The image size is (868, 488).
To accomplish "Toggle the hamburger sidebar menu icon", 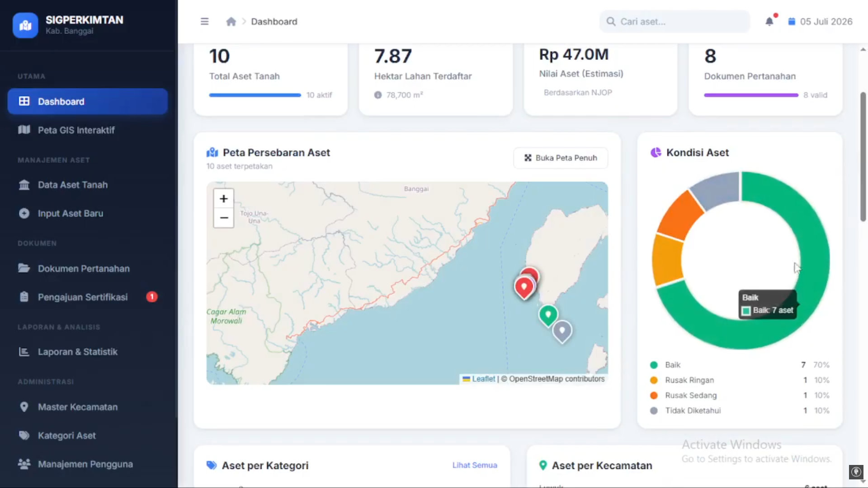I will tap(204, 21).
